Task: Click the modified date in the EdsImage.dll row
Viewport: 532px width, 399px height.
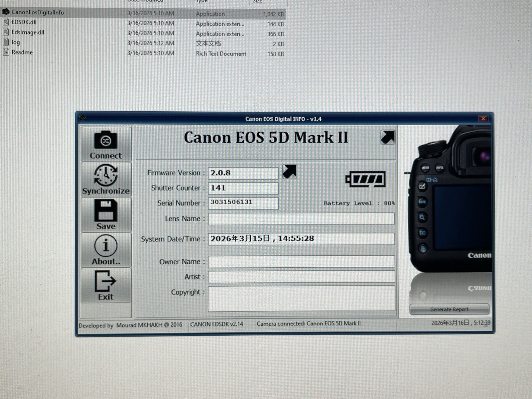Action: click(151, 33)
